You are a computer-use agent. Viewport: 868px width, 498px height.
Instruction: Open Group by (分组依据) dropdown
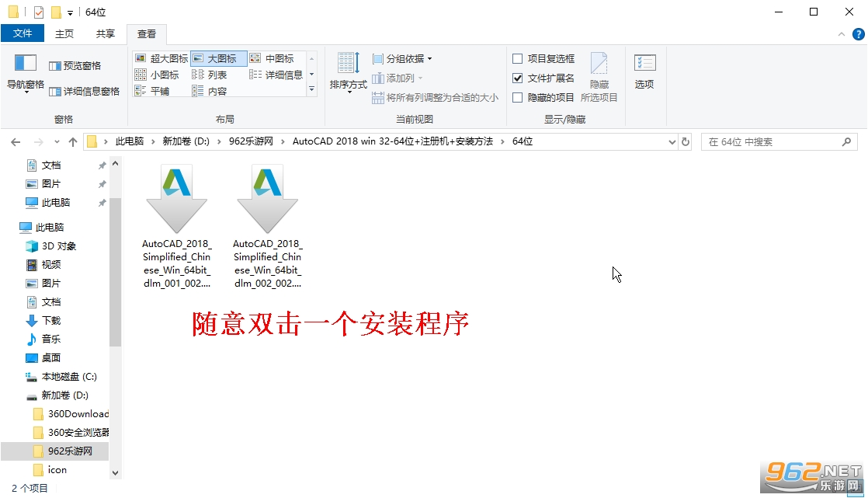(402, 59)
